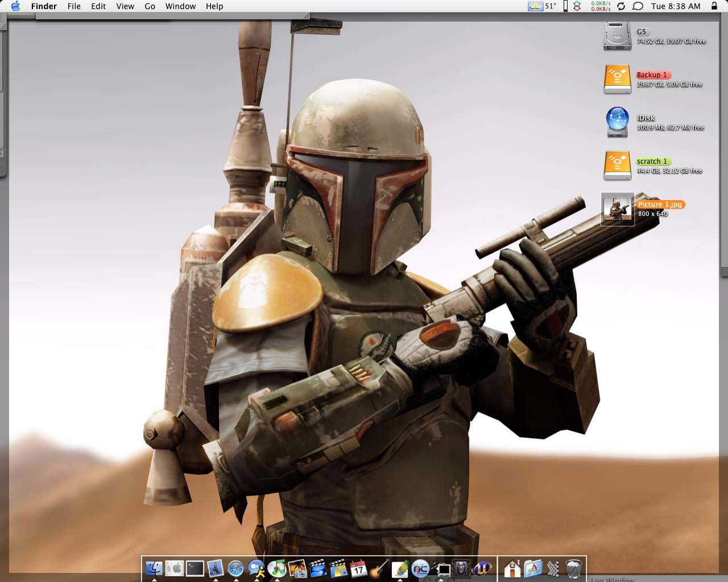
Task: Open the Apple menu
Action: point(15,6)
